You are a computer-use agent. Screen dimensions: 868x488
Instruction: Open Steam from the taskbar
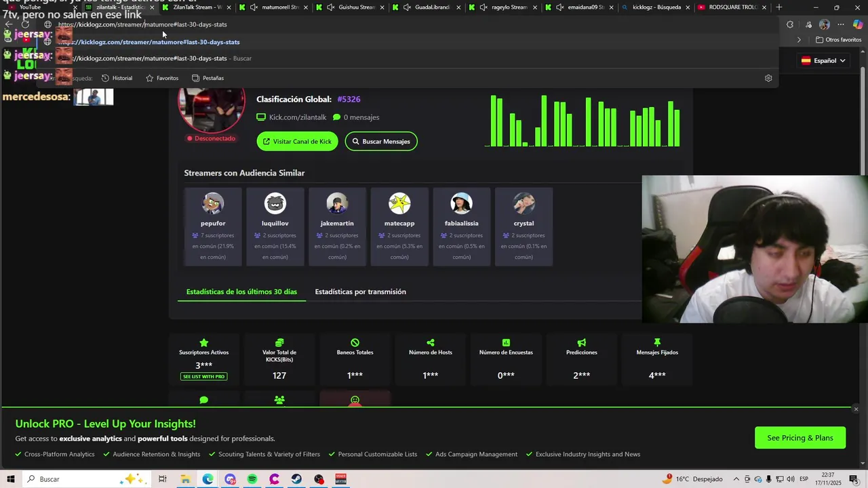[296, 479]
